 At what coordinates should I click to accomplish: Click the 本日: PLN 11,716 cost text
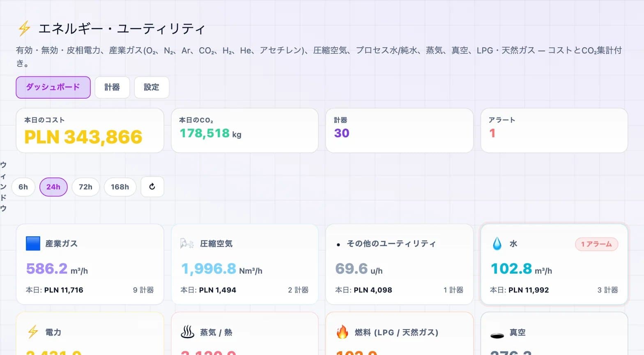(55, 290)
